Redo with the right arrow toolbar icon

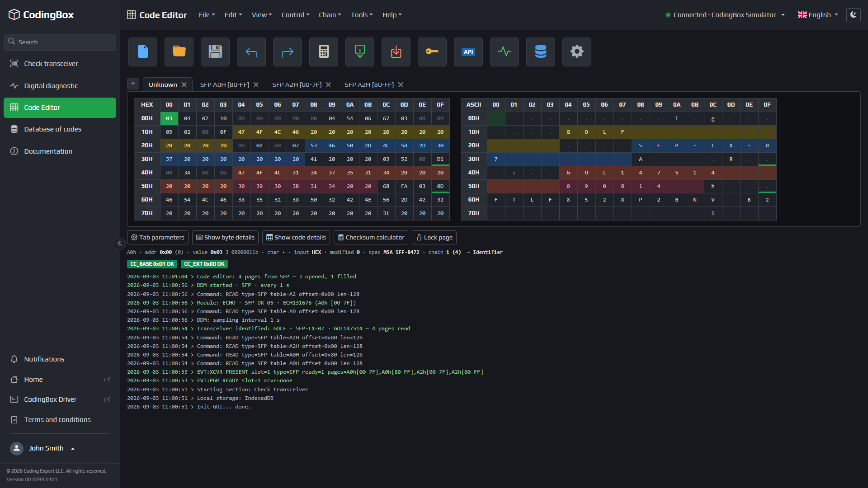click(288, 52)
